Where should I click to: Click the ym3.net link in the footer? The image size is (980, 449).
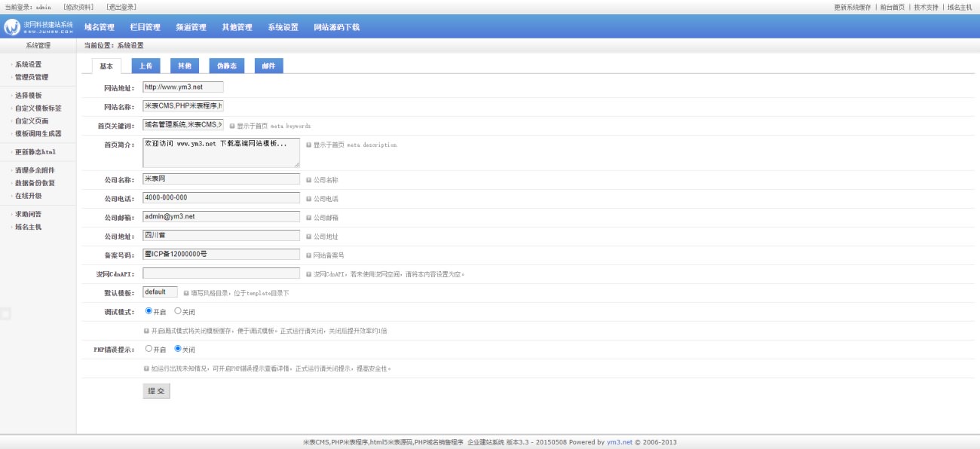click(x=619, y=442)
